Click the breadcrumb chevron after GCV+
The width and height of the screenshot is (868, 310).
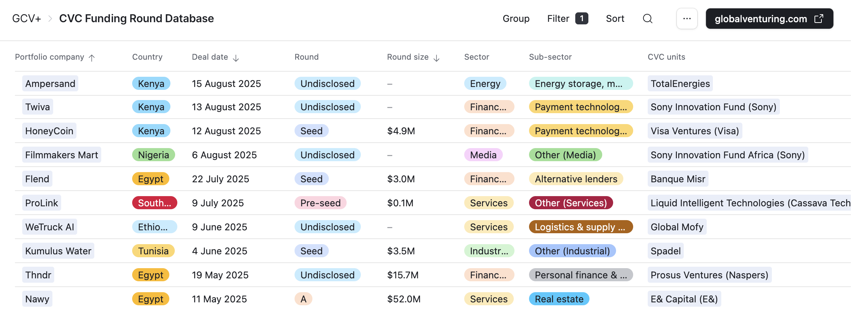50,19
